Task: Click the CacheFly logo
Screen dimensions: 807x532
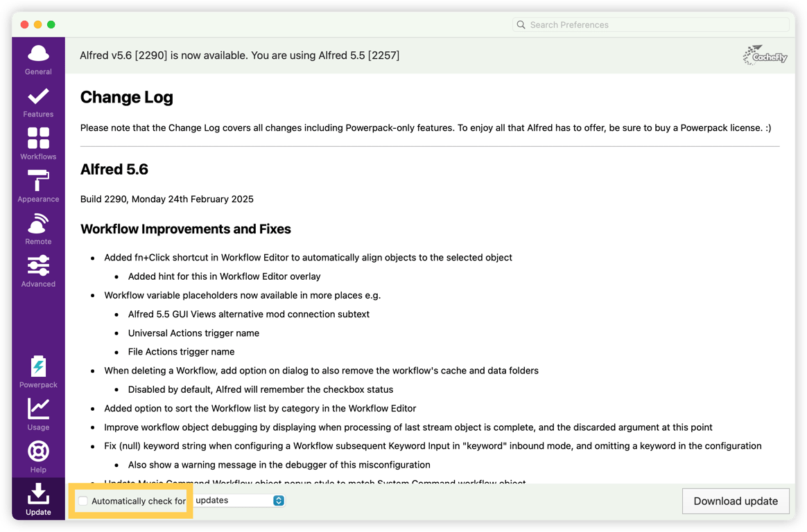Action: [765, 55]
